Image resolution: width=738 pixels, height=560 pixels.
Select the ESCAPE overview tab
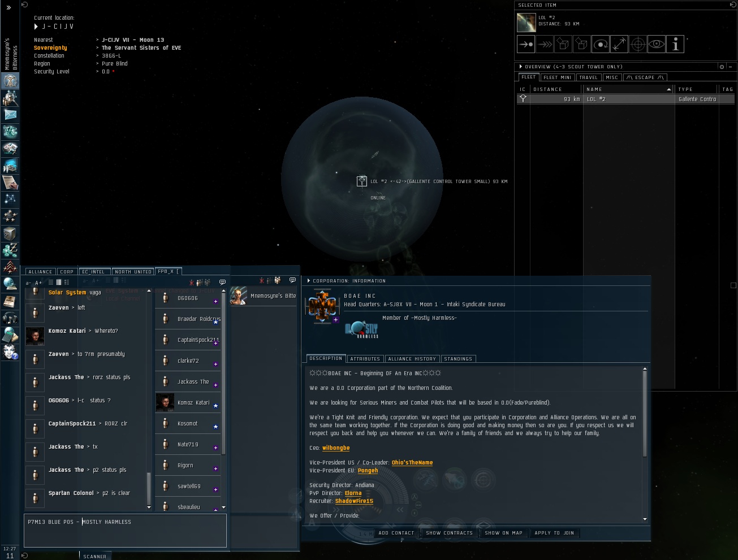pos(645,77)
